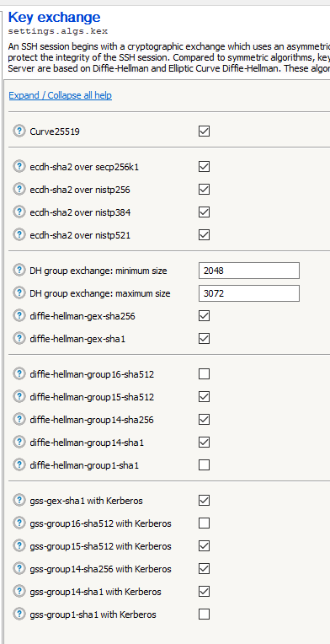Click the settings.algs.kex path text
Viewport: 330px width, 644px height.
58,31
